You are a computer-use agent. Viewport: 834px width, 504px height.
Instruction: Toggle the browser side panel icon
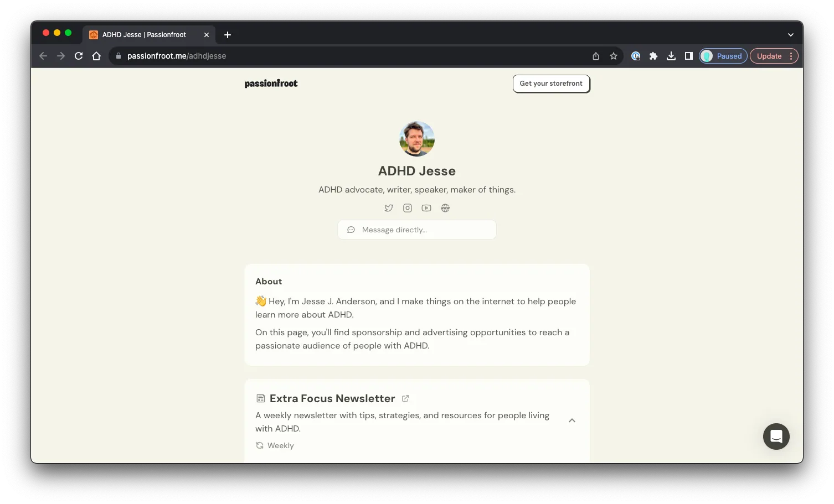tap(689, 56)
